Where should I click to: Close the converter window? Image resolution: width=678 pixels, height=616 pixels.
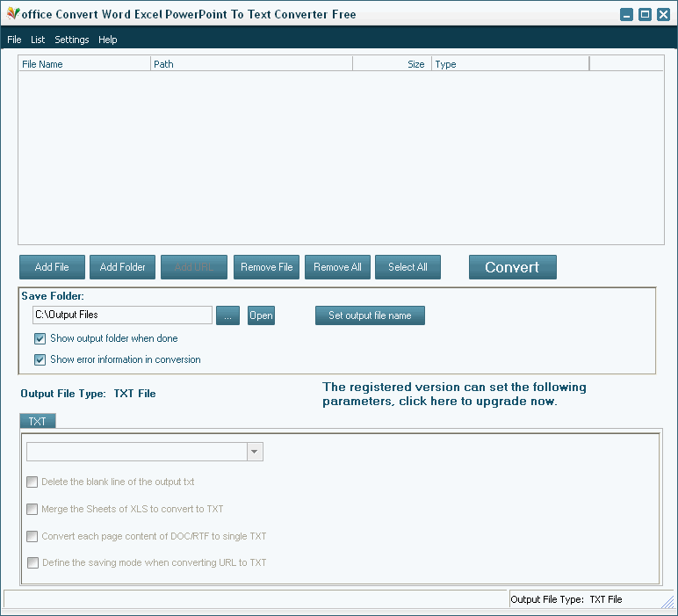click(663, 14)
